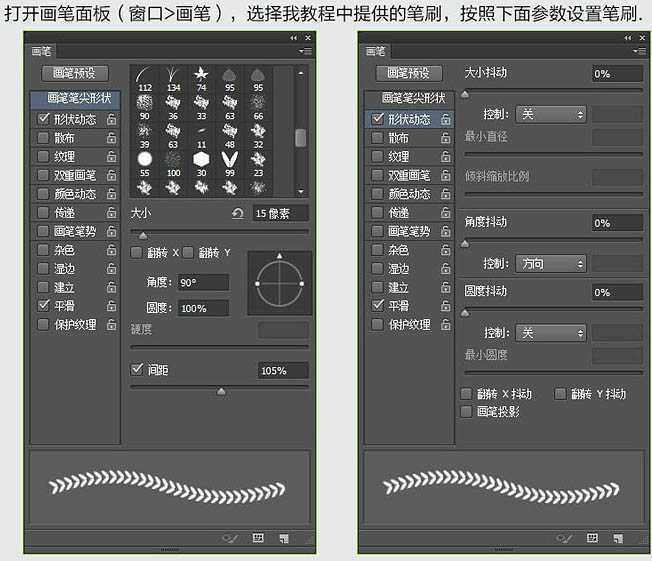
Task: Open preset manager icon in right panel bottom
Action: point(593,539)
